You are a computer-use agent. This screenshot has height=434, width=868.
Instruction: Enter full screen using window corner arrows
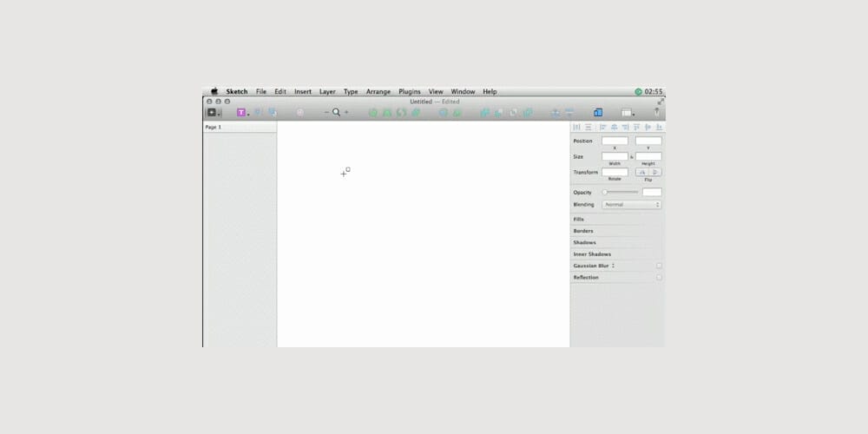(x=660, y=102)
